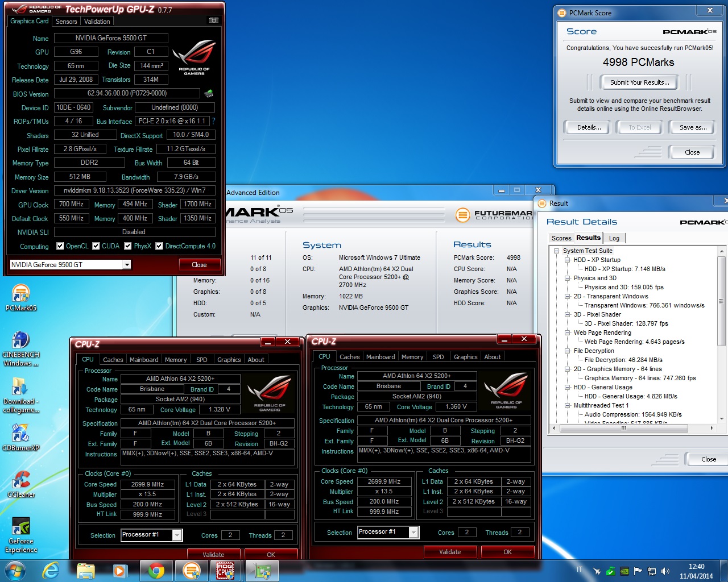This screenshot has height=582, width=728.
Task: Open the Action Center flag icon
Action: (x=638, y=571)
